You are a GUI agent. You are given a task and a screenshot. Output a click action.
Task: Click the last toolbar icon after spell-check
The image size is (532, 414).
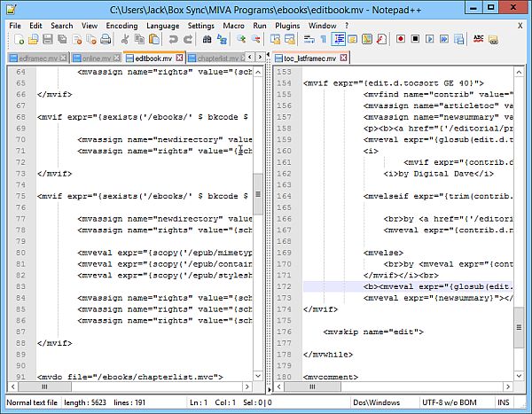[x=493, y=39]
